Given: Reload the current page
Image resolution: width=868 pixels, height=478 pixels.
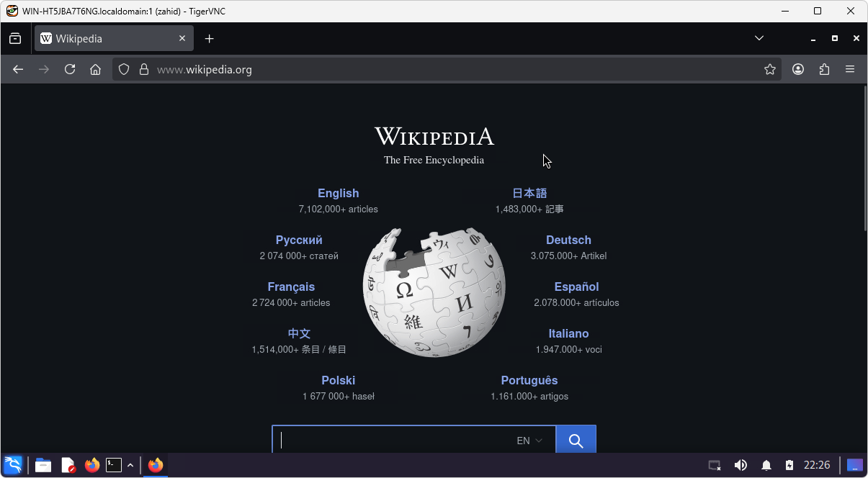Looking at the screenshot, I should [70, 69].
